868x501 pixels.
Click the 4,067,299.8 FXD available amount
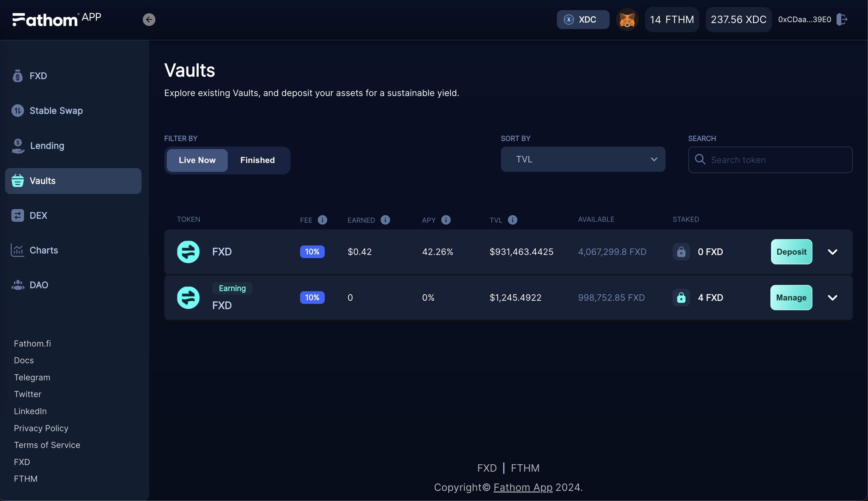point(612,252)
